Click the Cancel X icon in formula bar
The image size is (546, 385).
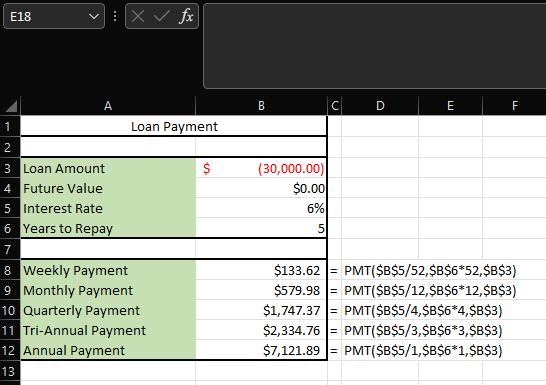[x=138, y=16]
